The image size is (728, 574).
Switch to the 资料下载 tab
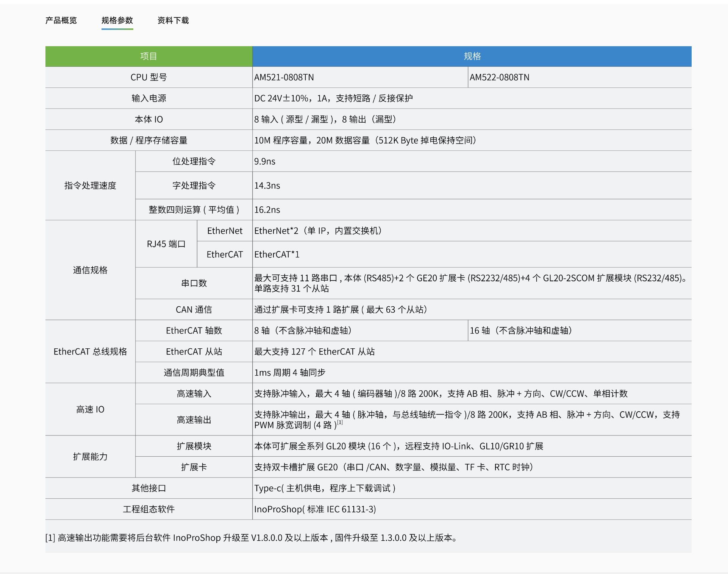click(x=173, y=20)
